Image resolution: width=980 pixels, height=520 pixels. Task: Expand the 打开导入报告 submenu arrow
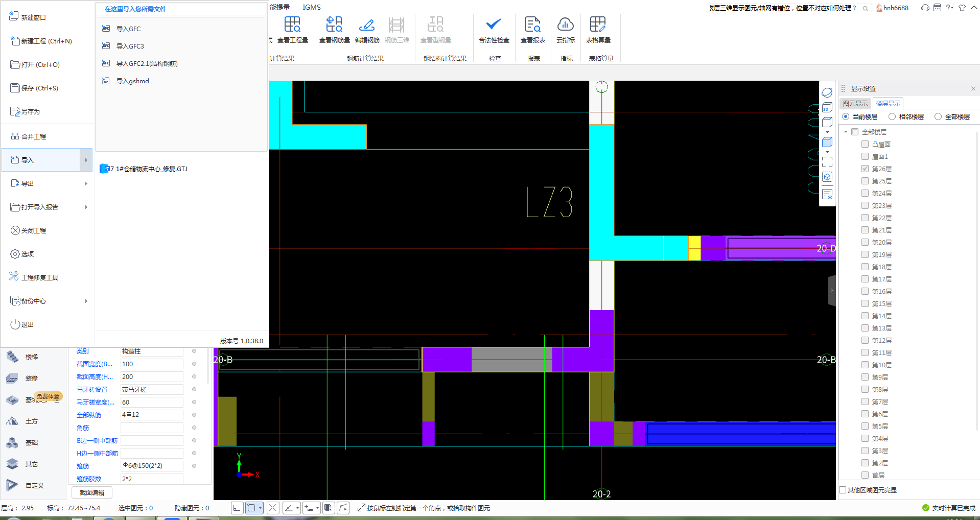[86, 207]
